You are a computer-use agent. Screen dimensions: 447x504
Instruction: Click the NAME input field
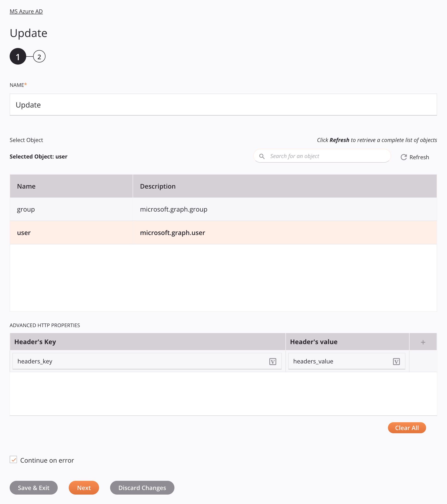pos(223,104)
